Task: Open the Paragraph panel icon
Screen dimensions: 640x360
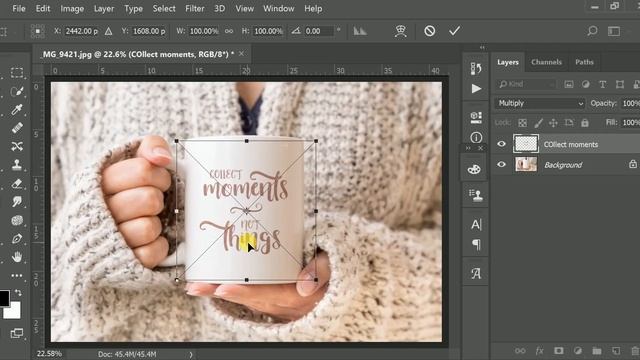Action: pyautogui.click(x=476, y=244)
